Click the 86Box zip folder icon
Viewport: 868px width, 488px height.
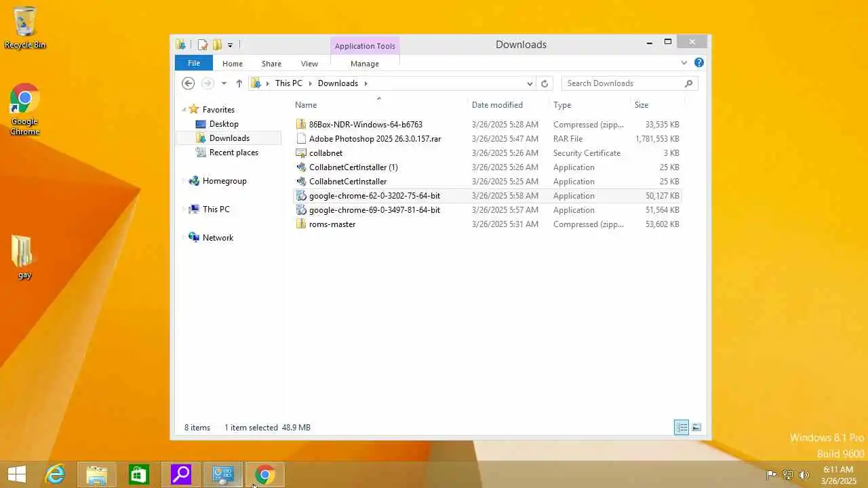coord(301,125)
